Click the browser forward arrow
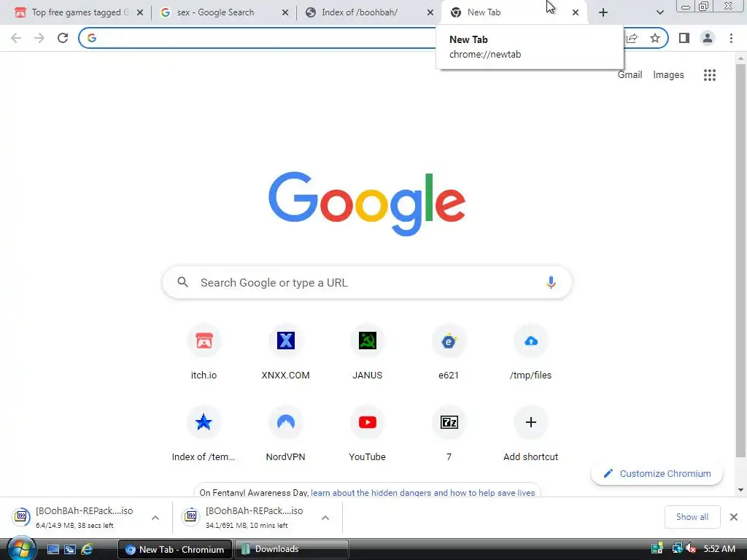The image size is (747, 560). point(39,38)
